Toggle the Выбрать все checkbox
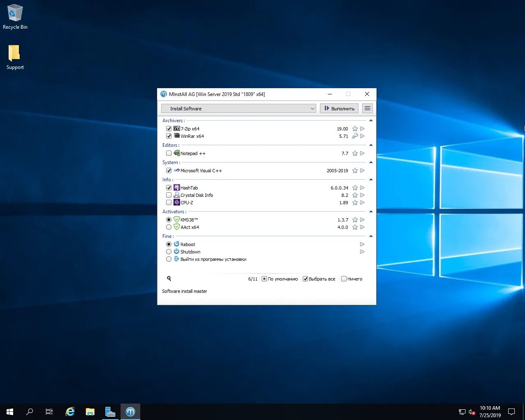525x420 pixels. pyautogui.click(x=305, y=279)
